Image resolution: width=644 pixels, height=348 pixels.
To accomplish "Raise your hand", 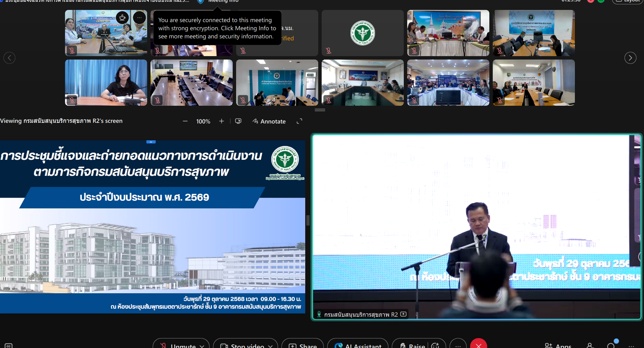I will pyautogui.click(x=412, y=345).
